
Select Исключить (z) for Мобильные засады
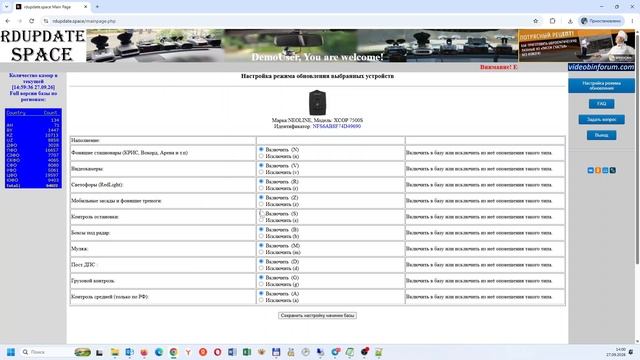point(261,204)
